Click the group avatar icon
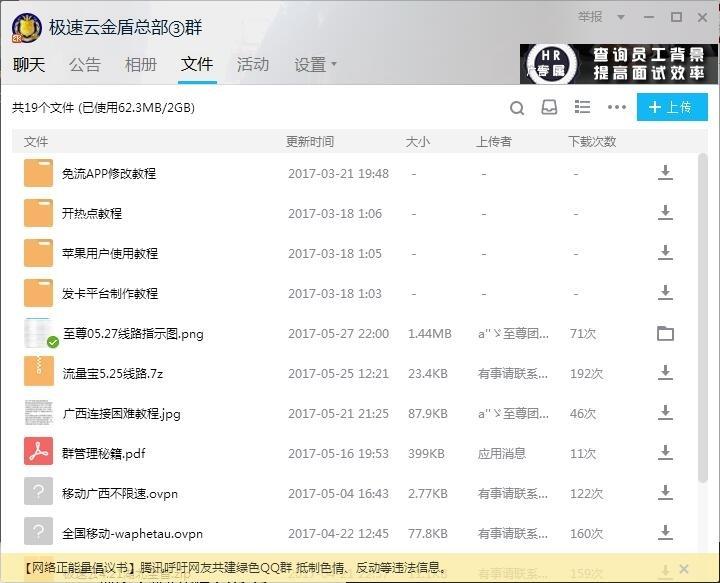Image resolution: width=720 pixels, height=583 pixels. click(x=27, y=28)
